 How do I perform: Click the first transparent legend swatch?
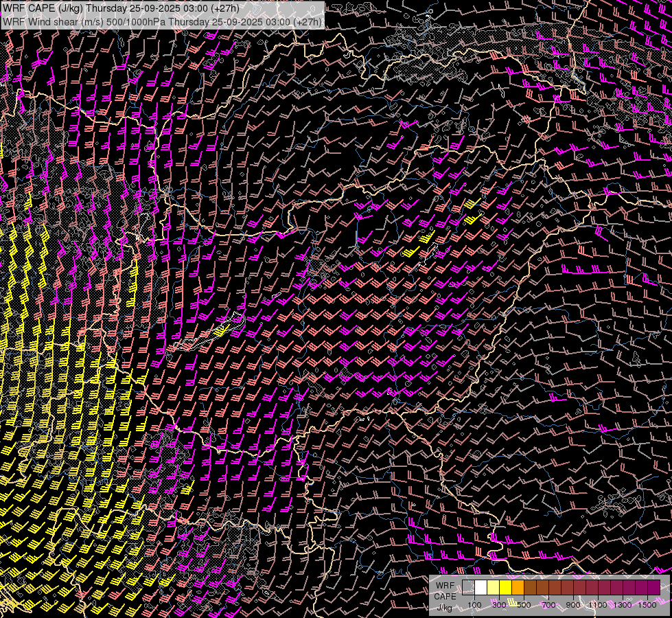468,587
